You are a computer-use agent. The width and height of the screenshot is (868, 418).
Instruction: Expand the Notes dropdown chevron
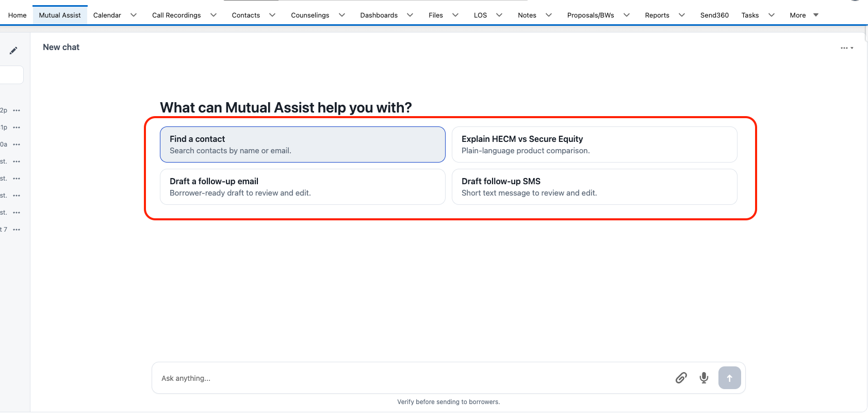(x=549, y=15)
